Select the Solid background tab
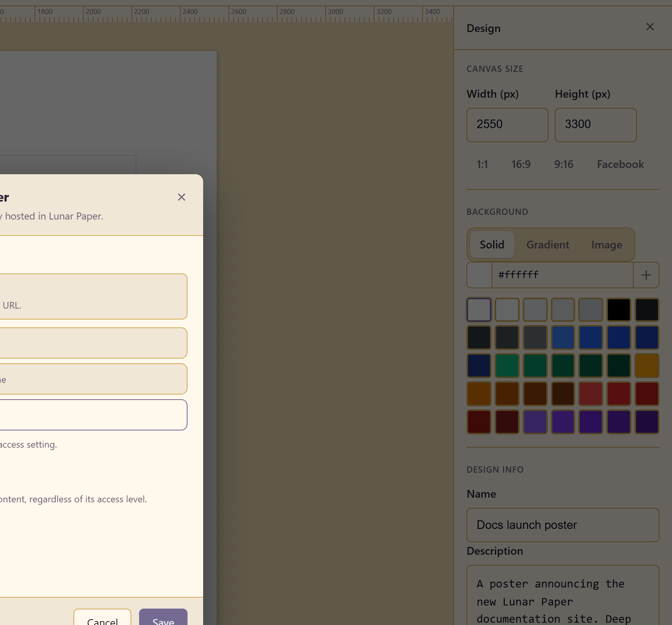The height and width of the screenshot is (625, 672). pyautogui.click(x=492, y=245)
